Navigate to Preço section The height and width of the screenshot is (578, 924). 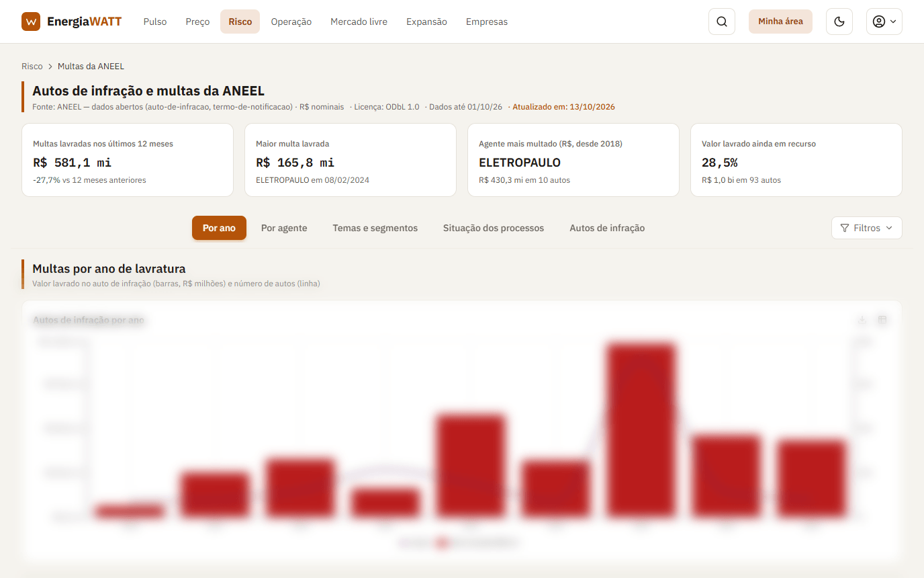(x=197, y=22)
